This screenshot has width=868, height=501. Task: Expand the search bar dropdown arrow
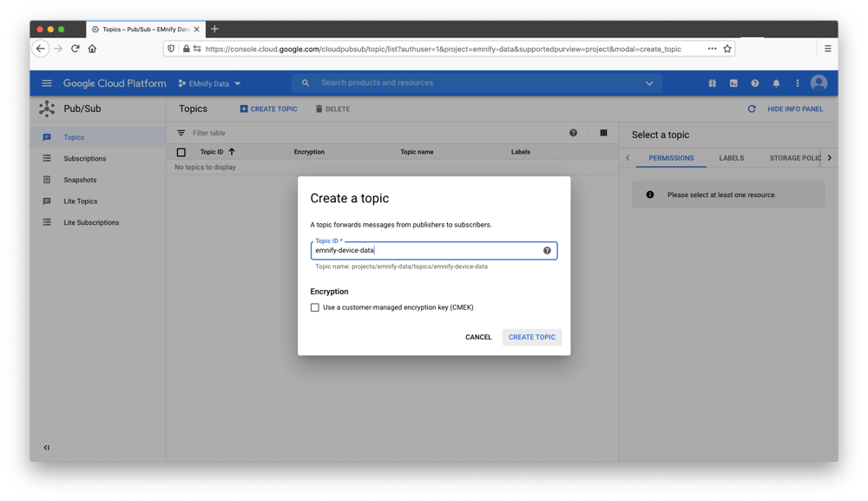click(649, 83)
